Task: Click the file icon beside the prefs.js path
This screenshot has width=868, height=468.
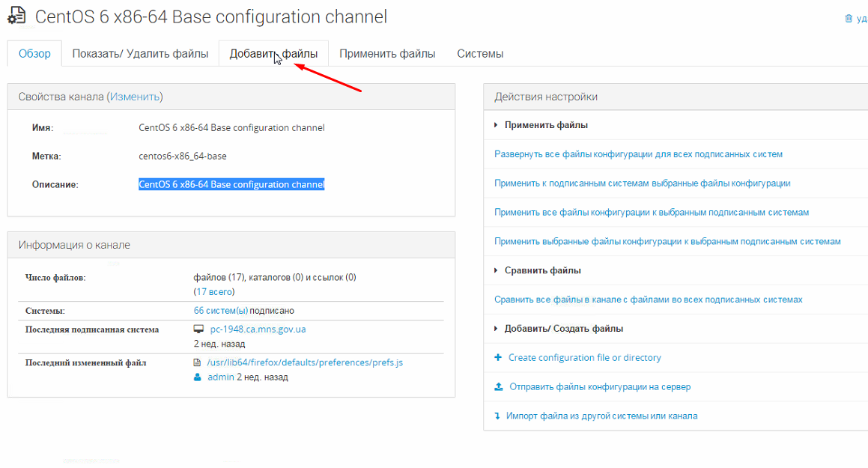Action: (x=198, y=362)
